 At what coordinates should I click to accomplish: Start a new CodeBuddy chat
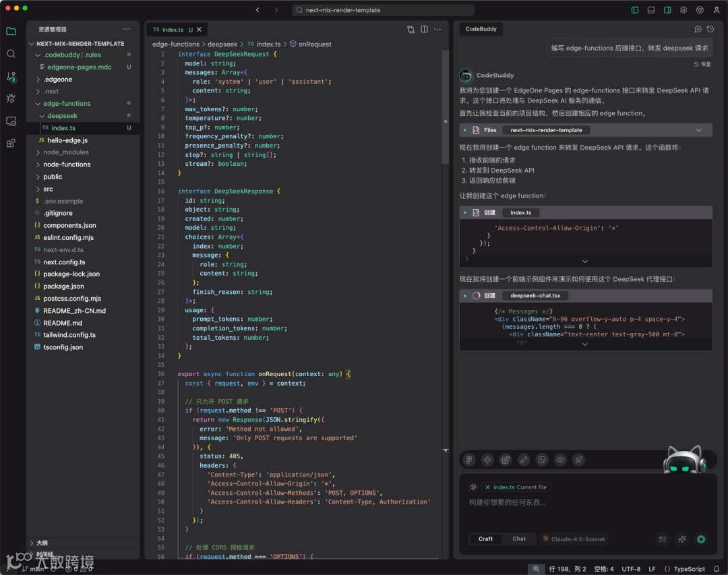tap(698, 29)
